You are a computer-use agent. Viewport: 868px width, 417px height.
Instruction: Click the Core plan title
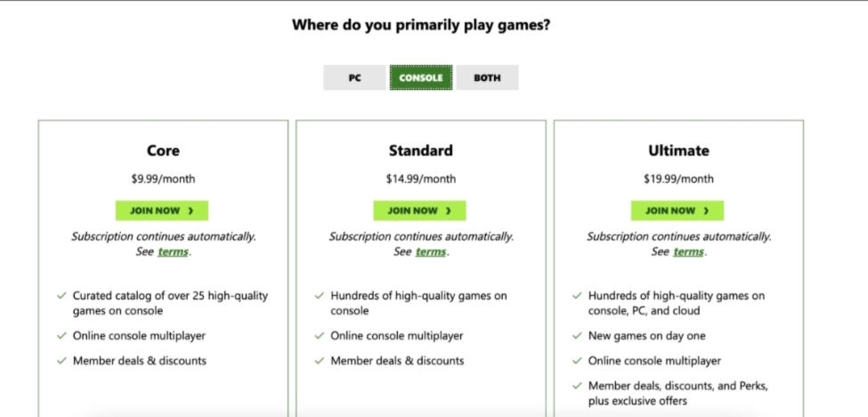coord(163,151)
